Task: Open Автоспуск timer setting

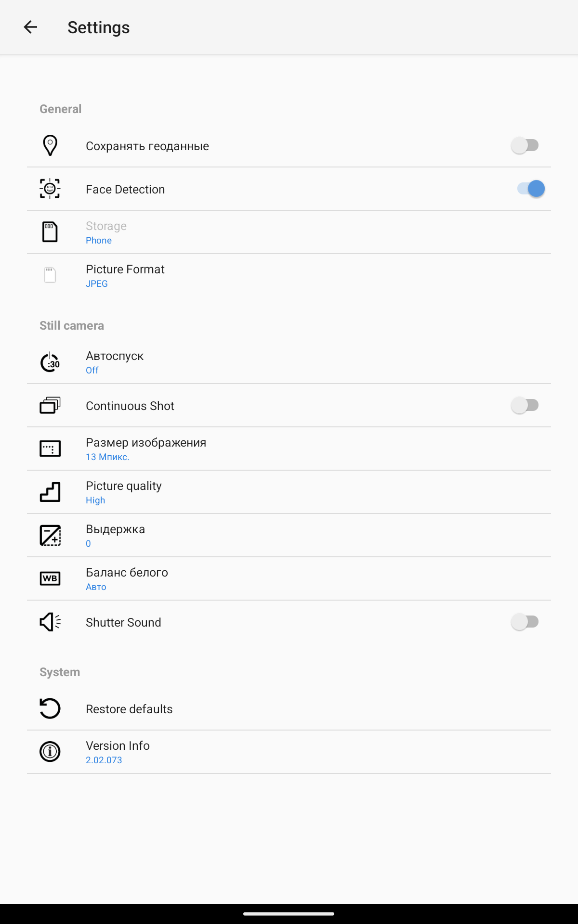Action: 289,362
